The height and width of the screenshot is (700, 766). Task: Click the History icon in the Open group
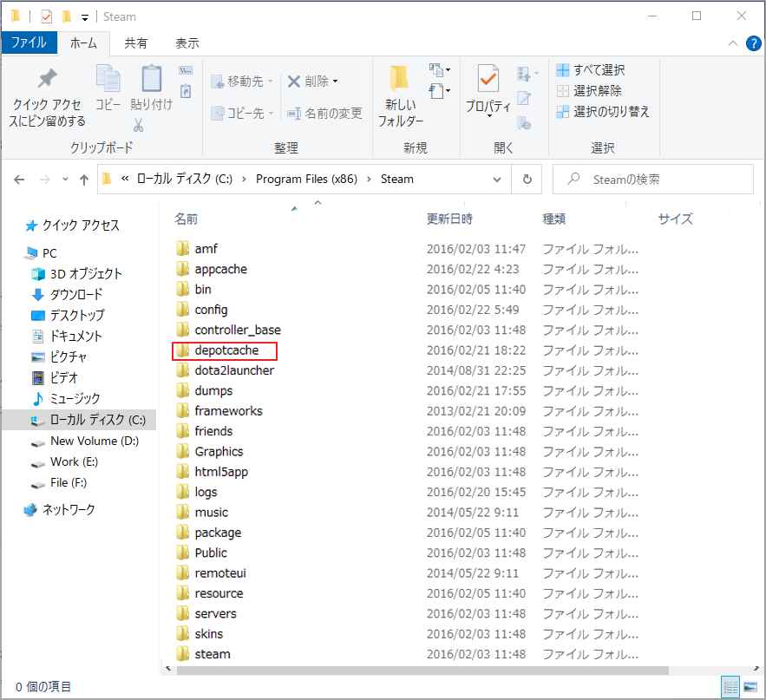[524, 122]
